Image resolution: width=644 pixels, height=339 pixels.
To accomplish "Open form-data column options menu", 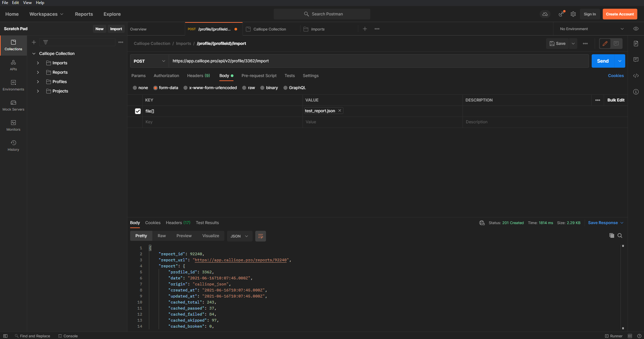I will (x=598, y=100).
